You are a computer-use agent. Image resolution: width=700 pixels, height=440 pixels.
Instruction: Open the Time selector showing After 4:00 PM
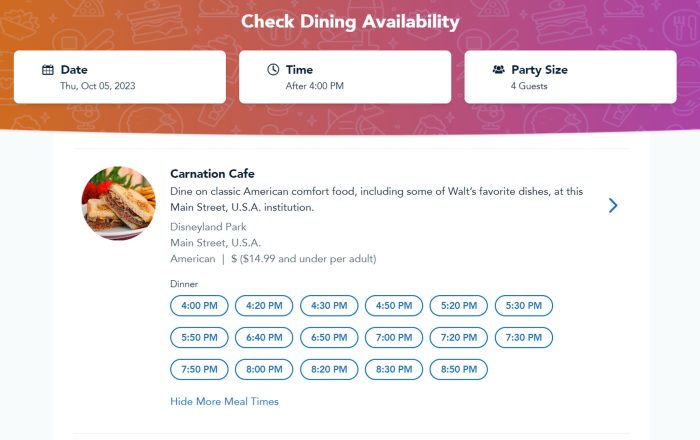coord(345,77)
